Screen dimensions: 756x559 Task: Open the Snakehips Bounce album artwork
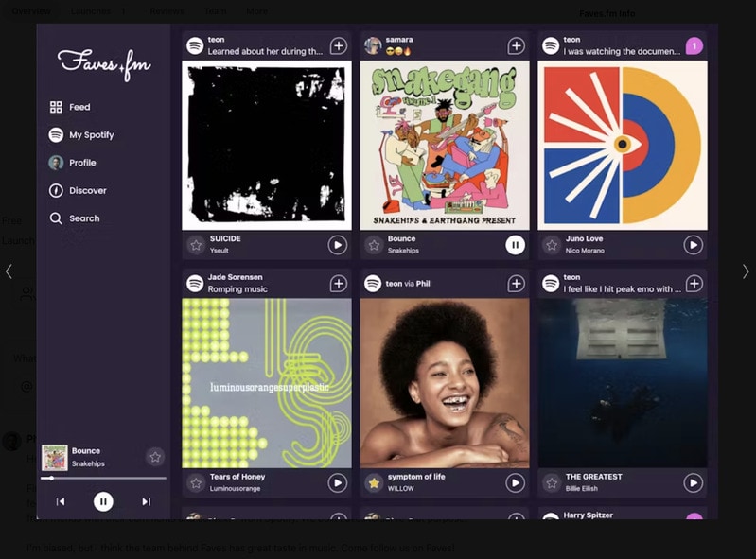tap(444, 146)
